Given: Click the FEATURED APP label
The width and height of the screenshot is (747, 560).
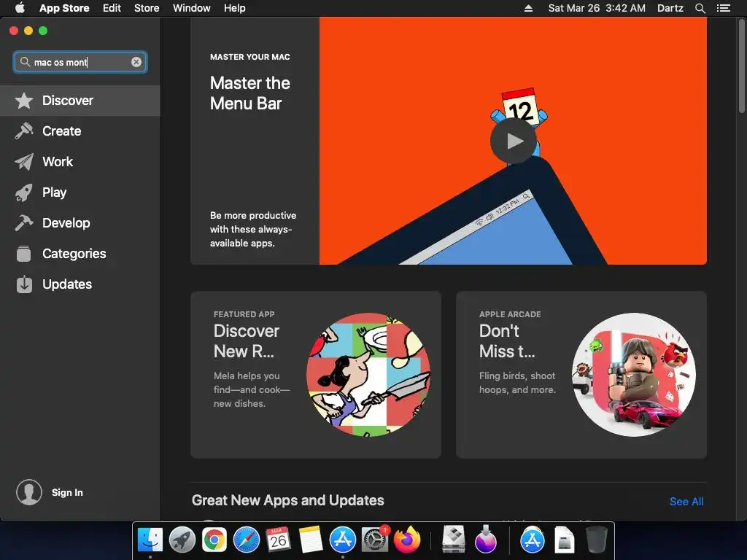Looking at the screenshot, I should [244, 314].
